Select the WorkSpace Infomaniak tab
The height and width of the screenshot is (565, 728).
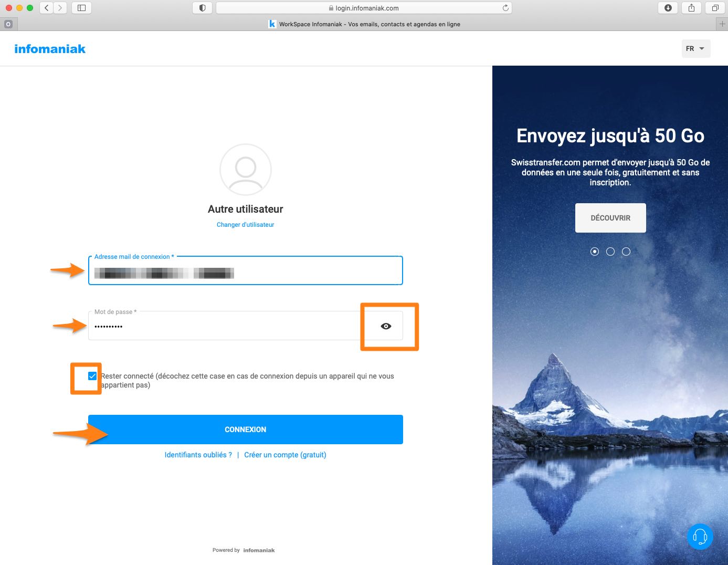[364, 24]
